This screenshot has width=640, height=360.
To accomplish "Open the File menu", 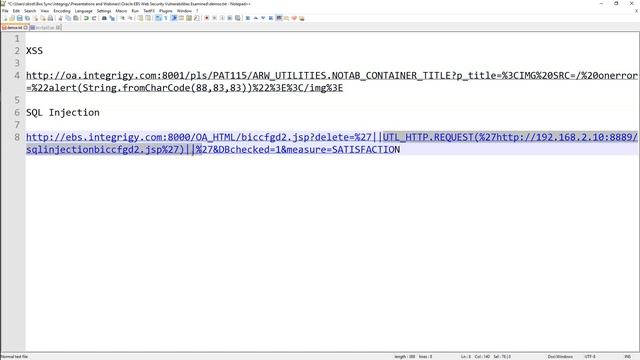I will 5,11.
